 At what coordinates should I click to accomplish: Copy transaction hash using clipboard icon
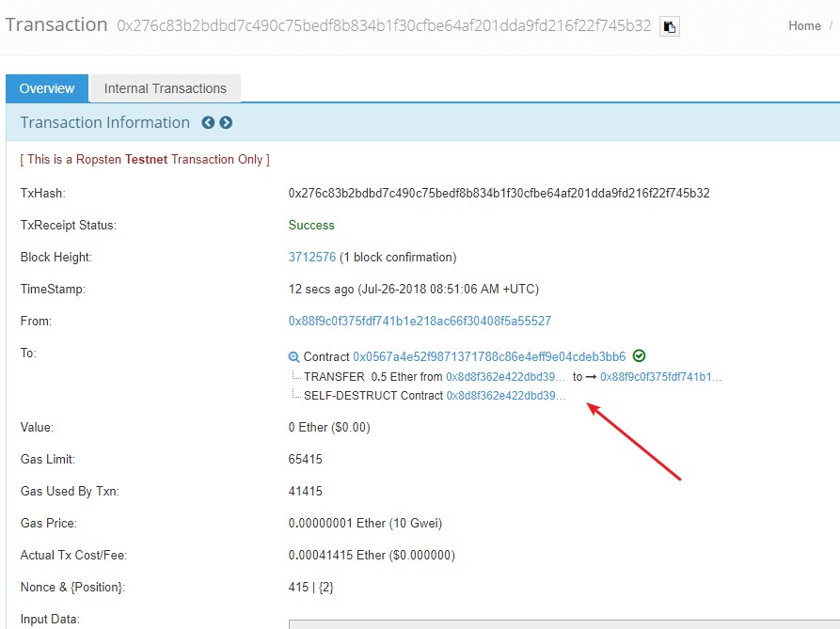tap(670, 26)
